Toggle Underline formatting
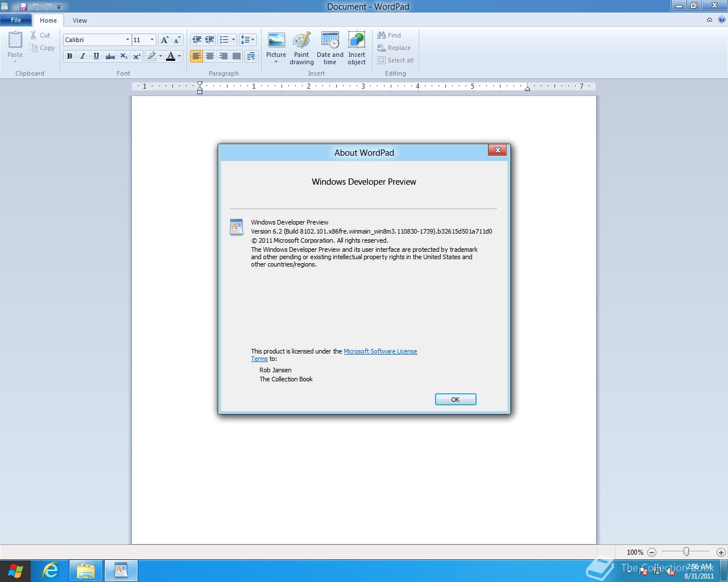Viewport: 728px width, 582px height. tap(96, 56)
